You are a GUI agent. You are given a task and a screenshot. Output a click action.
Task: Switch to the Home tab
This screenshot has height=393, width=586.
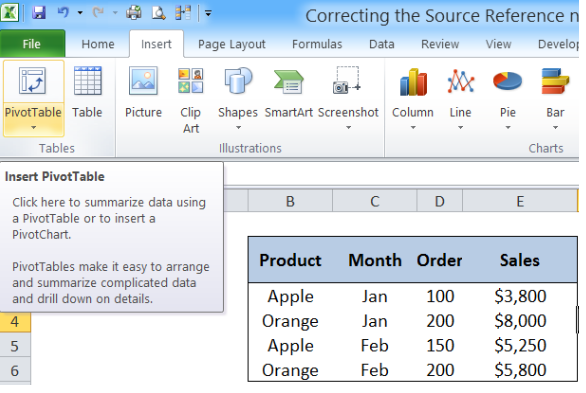[x=98, y=44]
